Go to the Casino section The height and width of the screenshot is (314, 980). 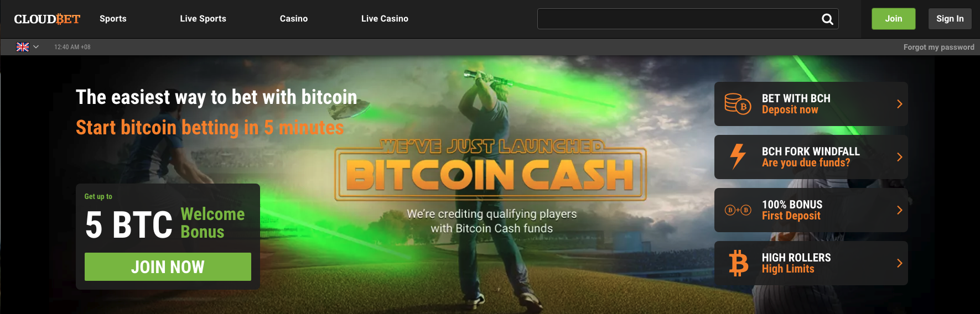click(294, 19)
